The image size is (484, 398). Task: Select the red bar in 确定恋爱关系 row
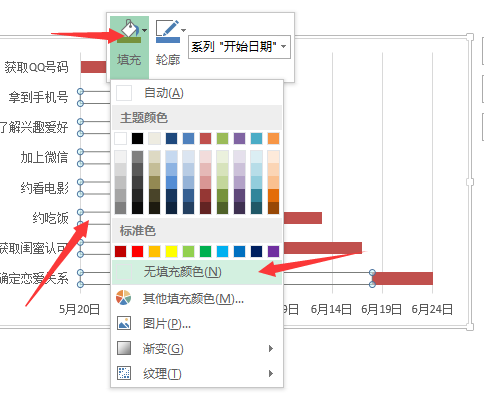403,278
